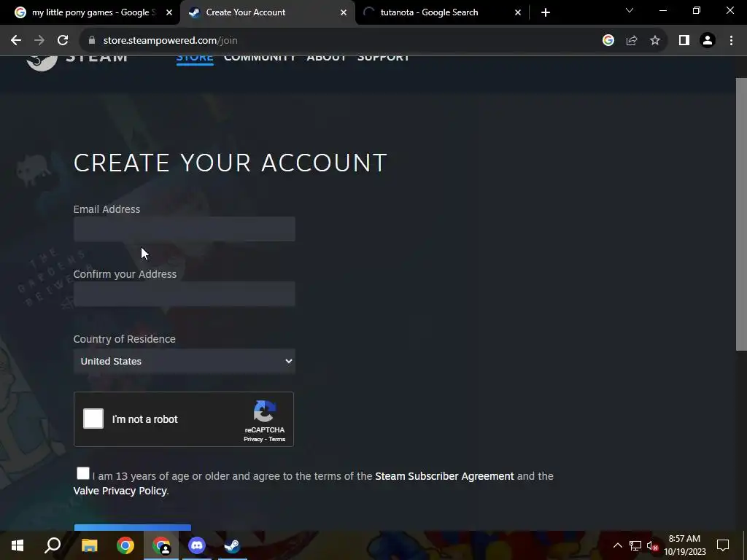The image size is (747, 560).
Task: Open a new browser tab
Action: 546,12
